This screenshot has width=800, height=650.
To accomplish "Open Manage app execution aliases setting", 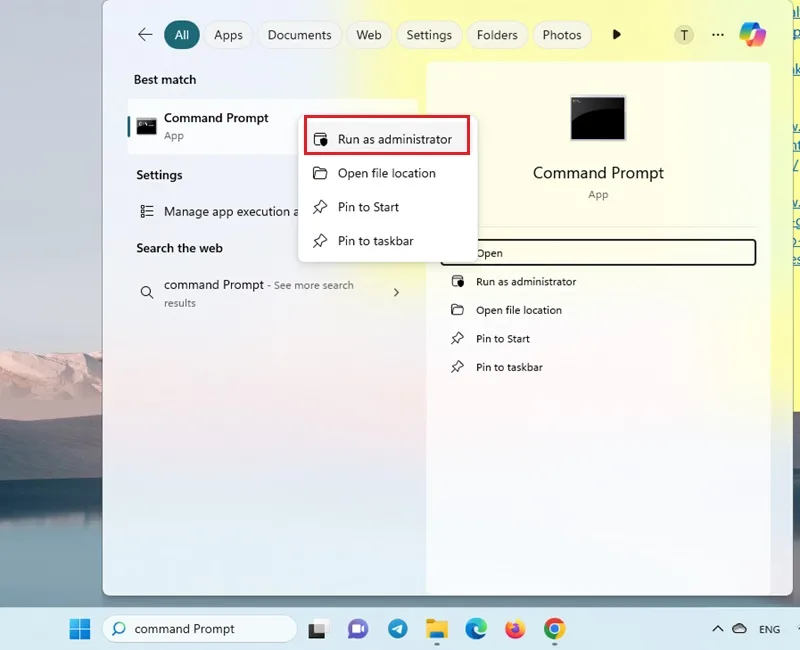I will click(x=219, y=211).
